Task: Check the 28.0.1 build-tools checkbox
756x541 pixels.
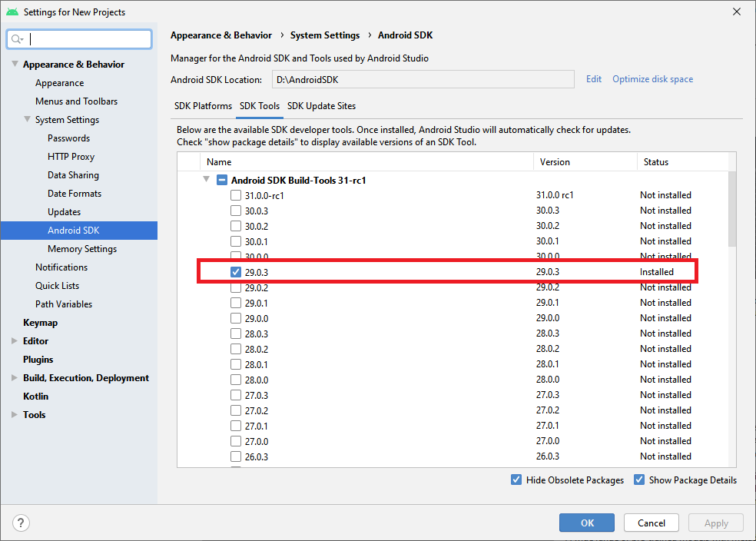Action: pos(236,364)
